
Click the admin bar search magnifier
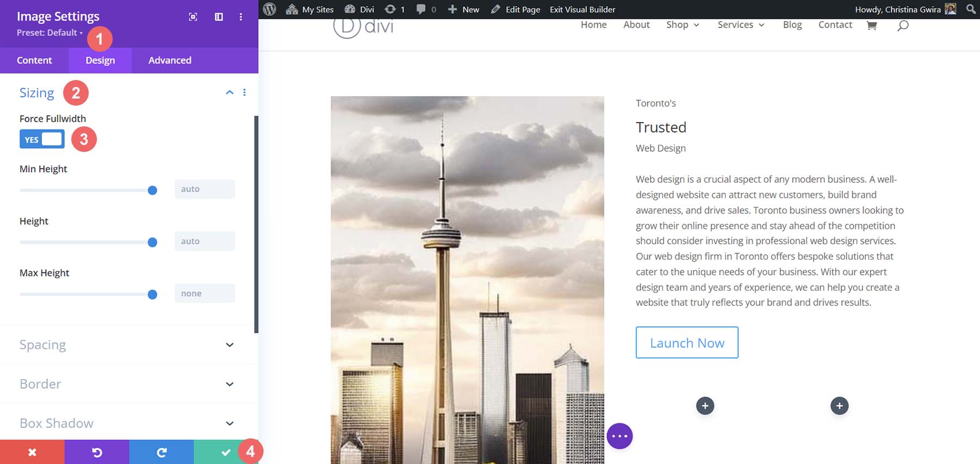tap(971, 9)
